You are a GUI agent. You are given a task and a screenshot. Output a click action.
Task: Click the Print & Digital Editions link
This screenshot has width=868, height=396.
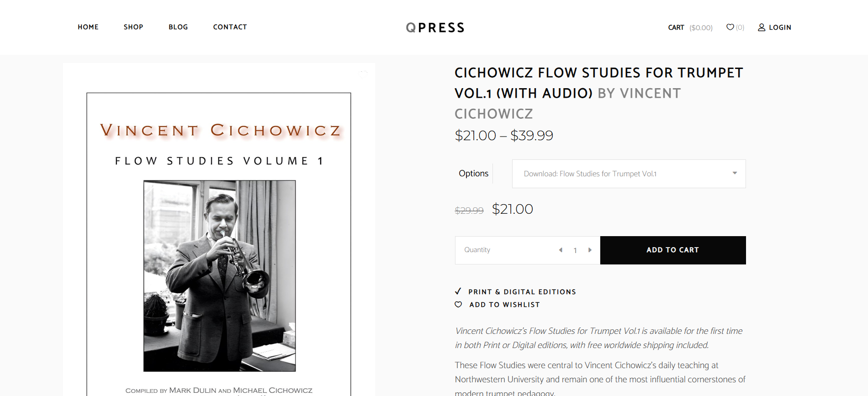[522, 292]
